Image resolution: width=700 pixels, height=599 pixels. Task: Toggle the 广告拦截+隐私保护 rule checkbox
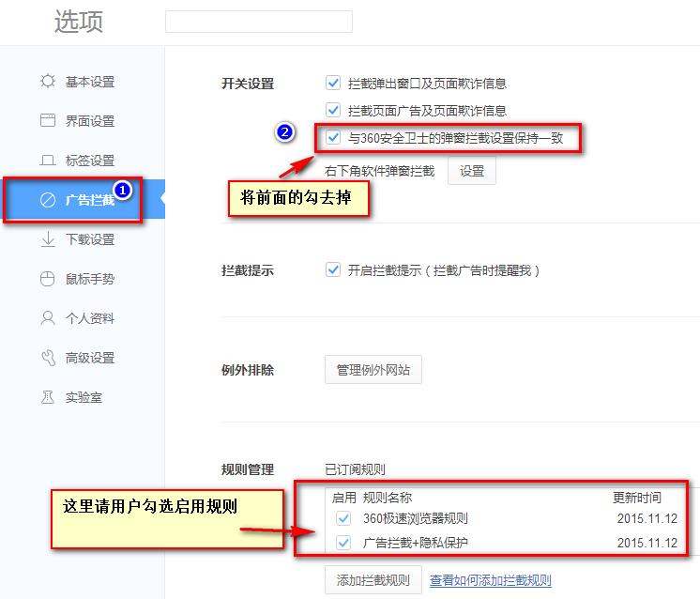click(x=342, y=543)
